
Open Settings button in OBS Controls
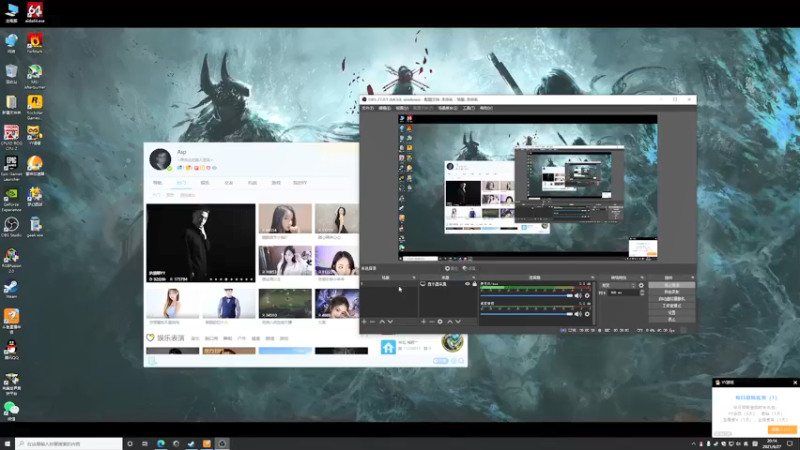(671, 312)
